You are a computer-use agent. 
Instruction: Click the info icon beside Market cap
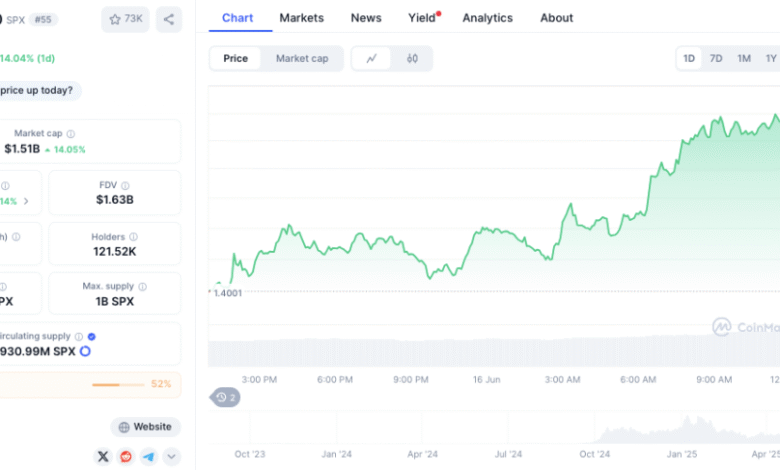(x=70, y=134)
